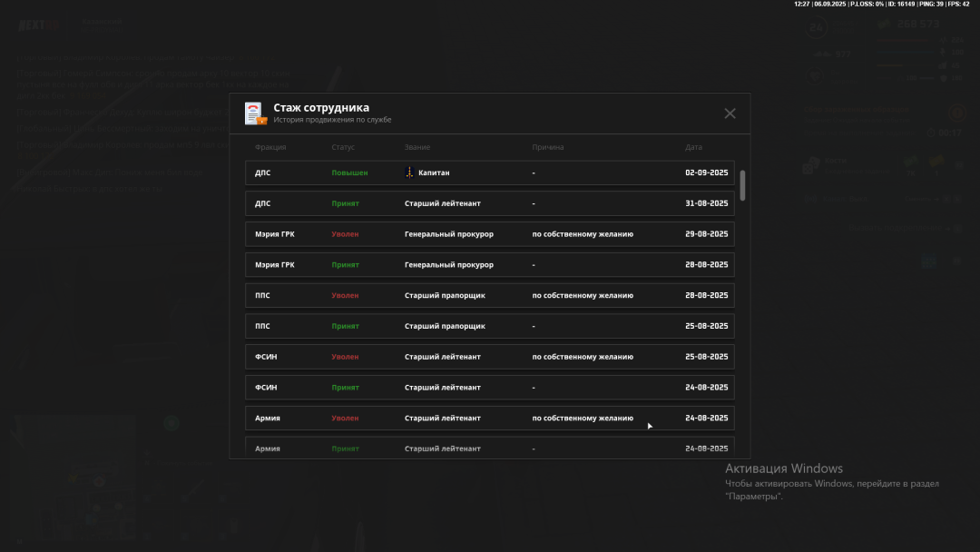Click the Фракция column header
Viewport: 980px width, 552px height.
270,147
